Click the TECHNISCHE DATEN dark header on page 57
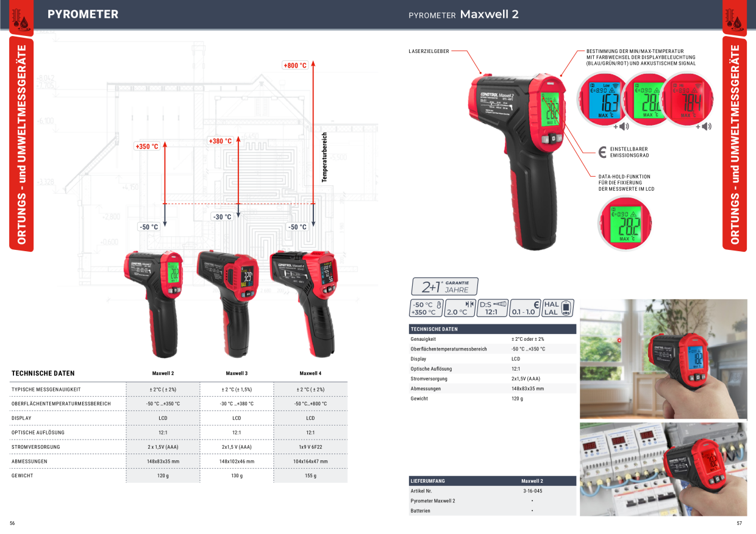The height and width of the screenshot is (534, 756). point(492,329)
